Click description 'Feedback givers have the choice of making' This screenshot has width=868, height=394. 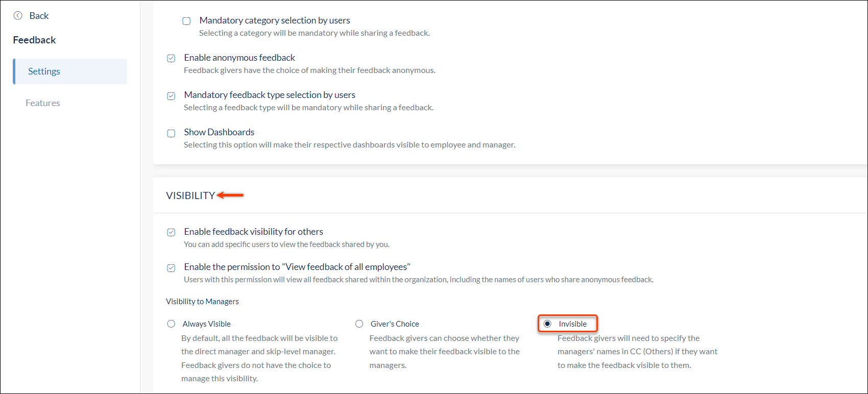tap(309, 70)
